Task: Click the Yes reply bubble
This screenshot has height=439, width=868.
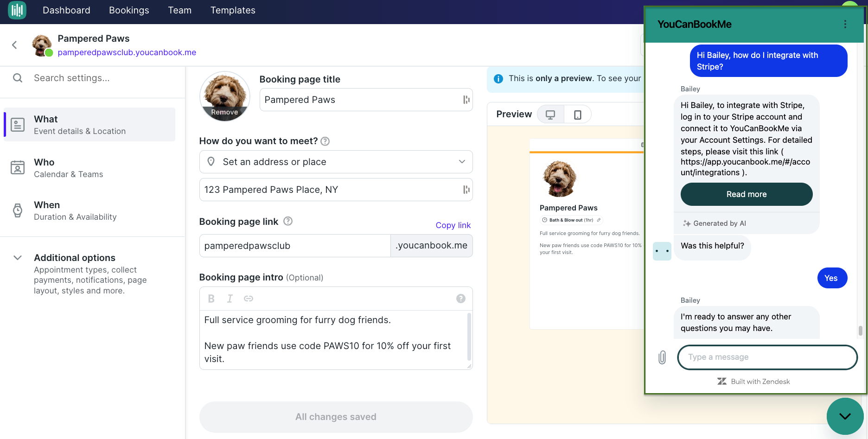Action: click(832, 278)
